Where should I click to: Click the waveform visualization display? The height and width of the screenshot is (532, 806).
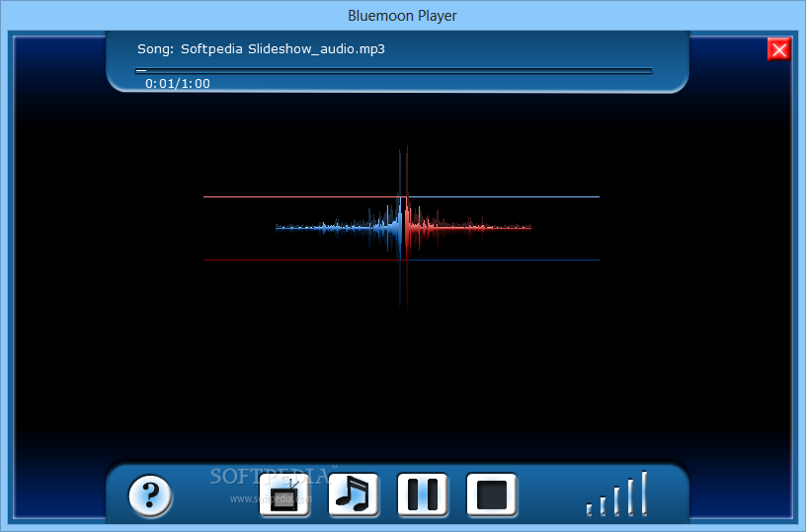(401, 229)
